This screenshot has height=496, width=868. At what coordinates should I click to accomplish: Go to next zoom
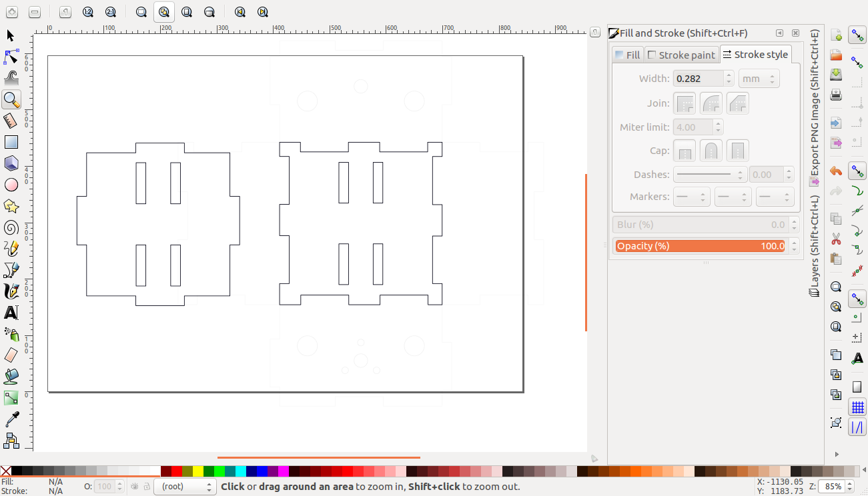tap(263, 12)
